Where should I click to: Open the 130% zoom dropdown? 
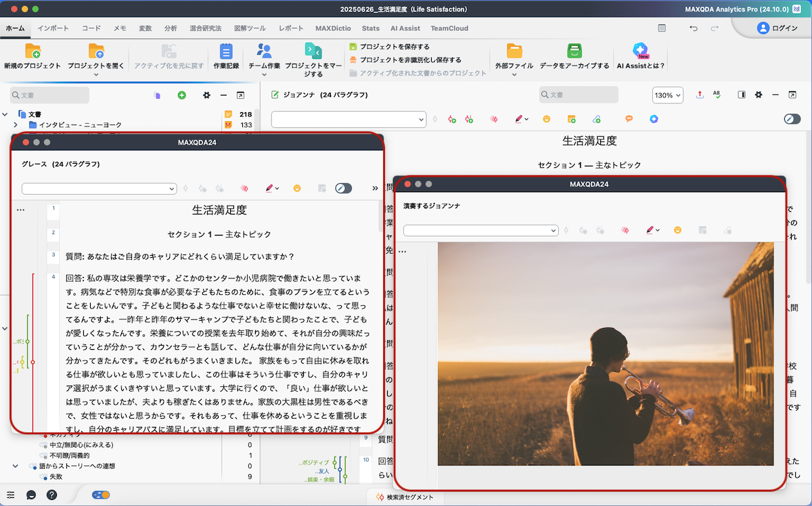tap(668, 95)
